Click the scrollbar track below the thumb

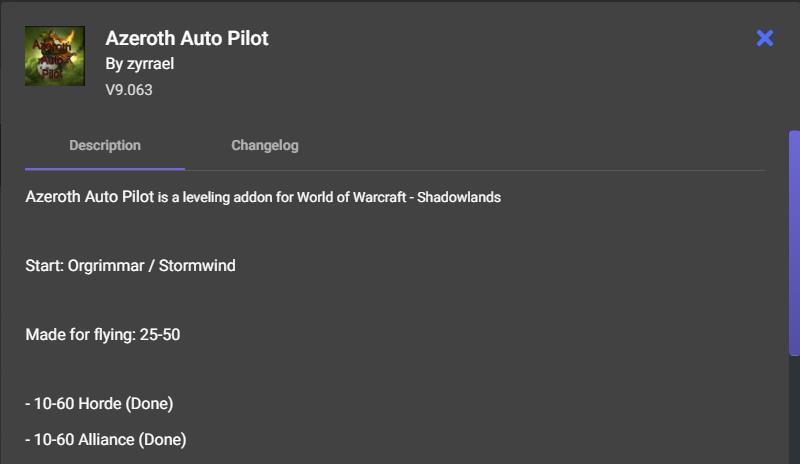(x=794, y=410)
